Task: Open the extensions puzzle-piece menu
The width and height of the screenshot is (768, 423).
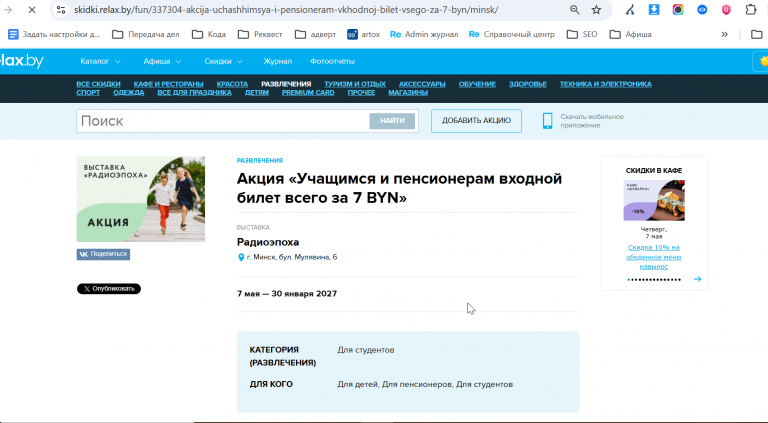Action: pyautogui.click(x=750, y=9)
